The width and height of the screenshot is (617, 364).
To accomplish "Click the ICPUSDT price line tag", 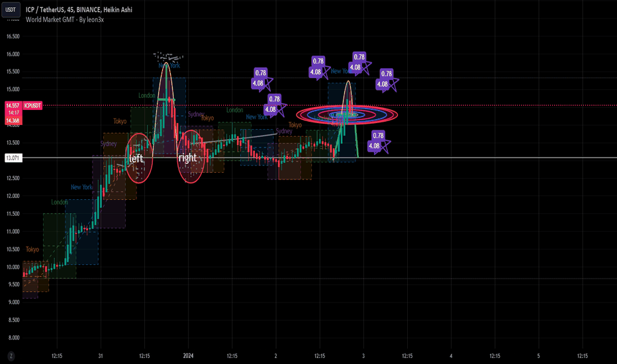I will (x=32, y=105).
